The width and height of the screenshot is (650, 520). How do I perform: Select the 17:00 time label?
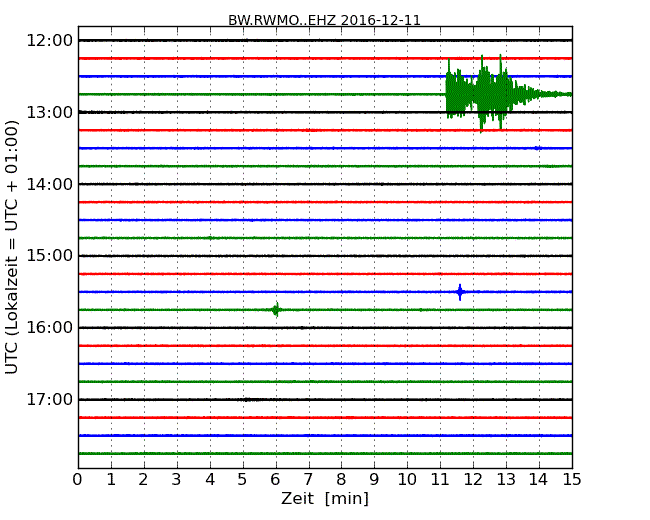[x=50, y=400]
